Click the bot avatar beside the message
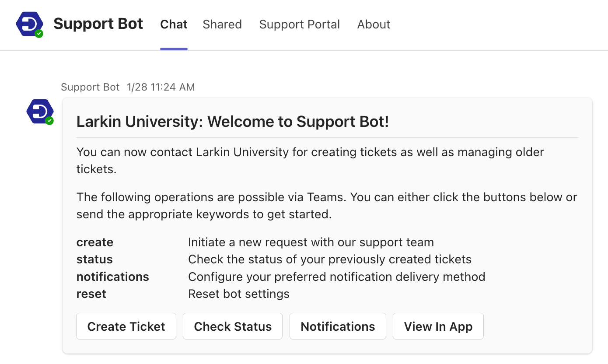The image size is (608, 364). [x=39, y=111]
